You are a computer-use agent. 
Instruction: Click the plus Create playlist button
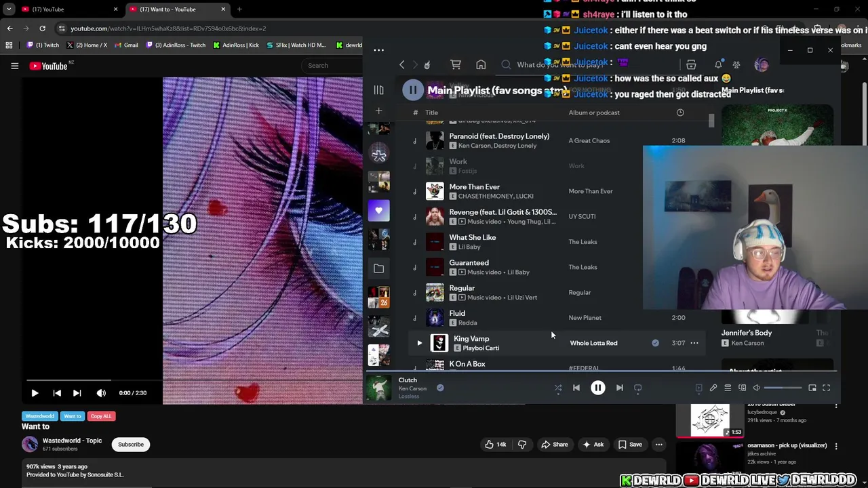(x=379, y=110)
